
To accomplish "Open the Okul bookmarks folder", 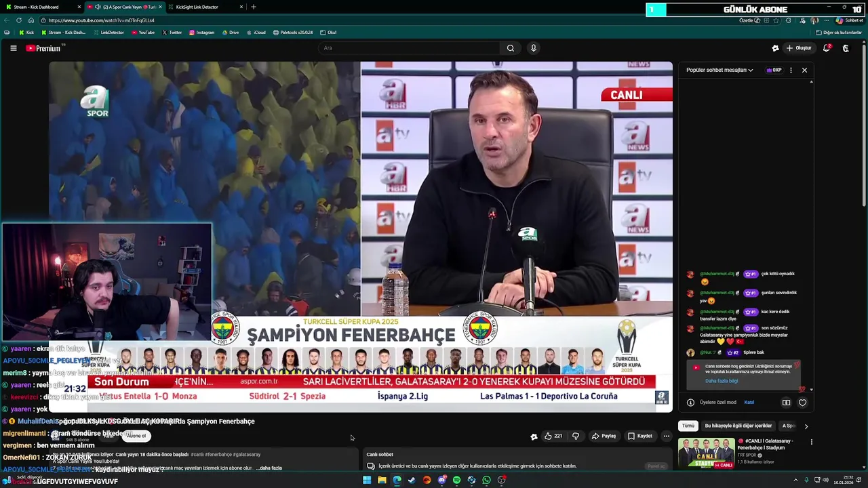I will tap(328, 33).
